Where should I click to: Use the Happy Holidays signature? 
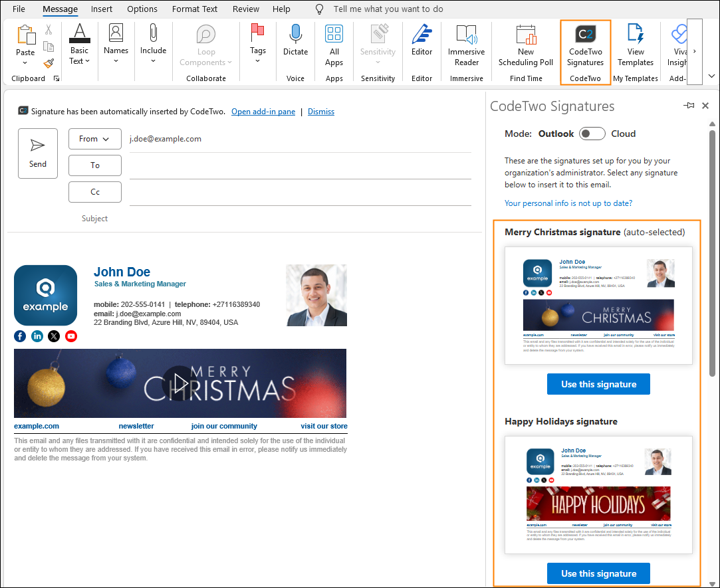[x=598, y=573]
